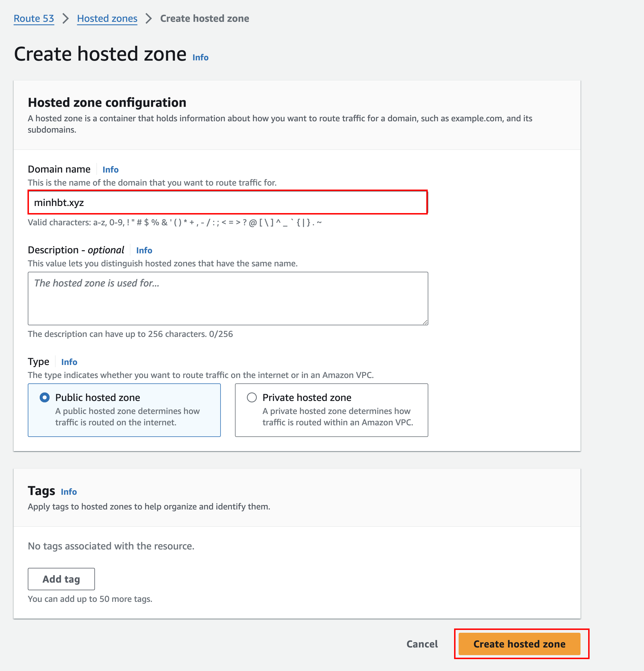Screen dimensions: 644x671
Task: Choose the Private hosted zone radio circle
Action: [x=252, y=398]
